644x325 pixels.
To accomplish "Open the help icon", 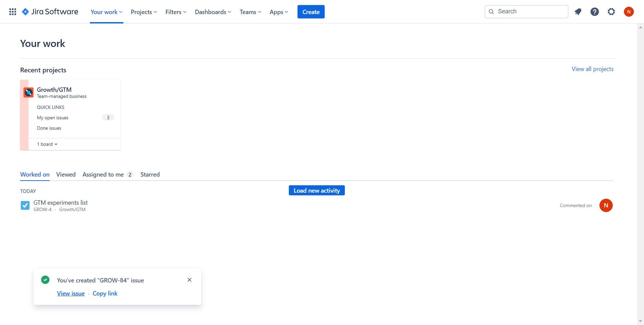I will [594, 11].
